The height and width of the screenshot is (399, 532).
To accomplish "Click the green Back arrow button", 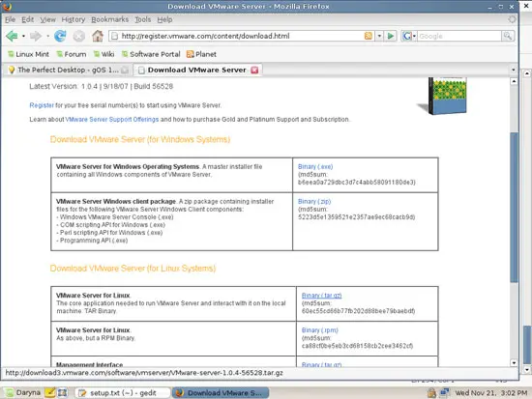I will tap(13, 36).
